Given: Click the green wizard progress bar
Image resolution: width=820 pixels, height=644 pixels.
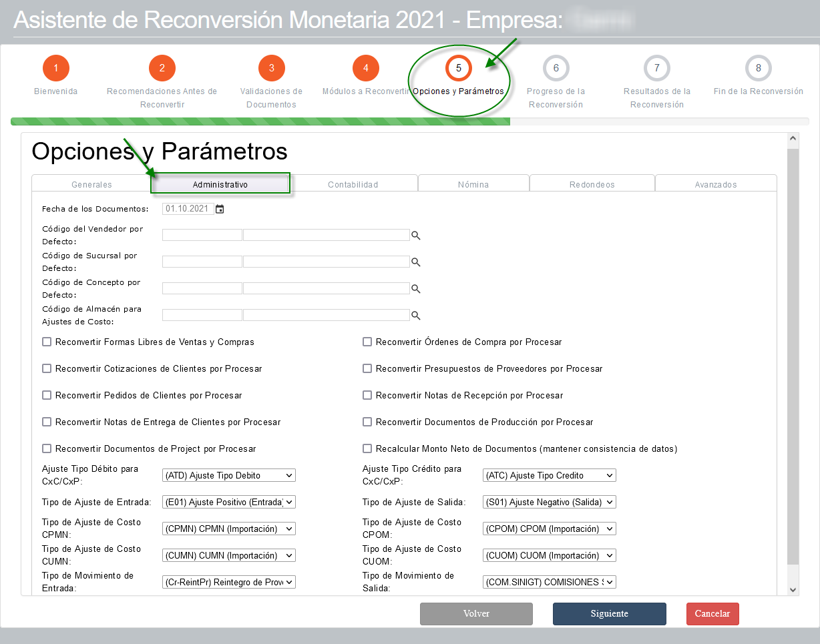Looking at the screenshot, I should coord(260,121).
